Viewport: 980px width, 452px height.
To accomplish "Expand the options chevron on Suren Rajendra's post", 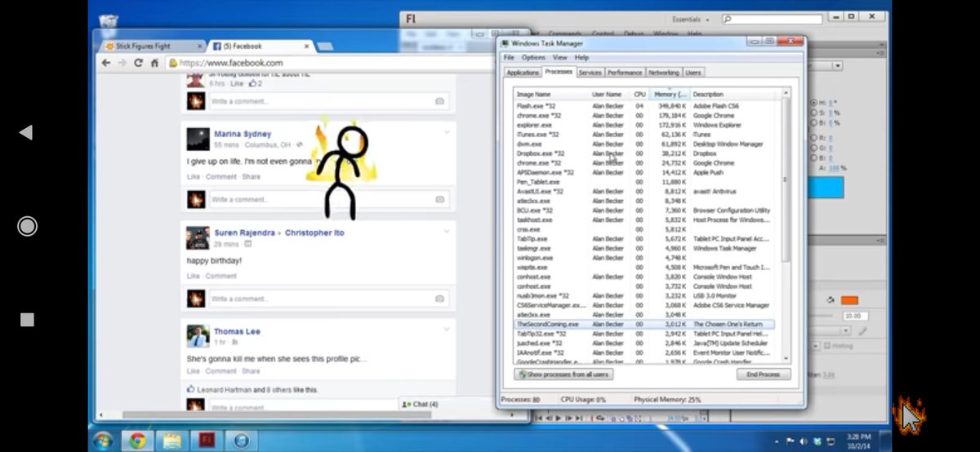I will (x=447, y=231).
